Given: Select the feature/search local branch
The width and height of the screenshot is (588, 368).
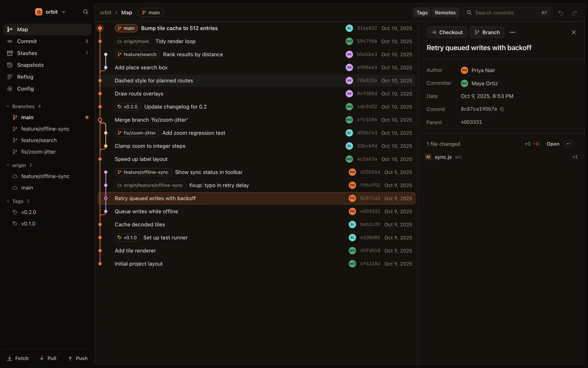Looking at the screenshot, I should 39,140.
